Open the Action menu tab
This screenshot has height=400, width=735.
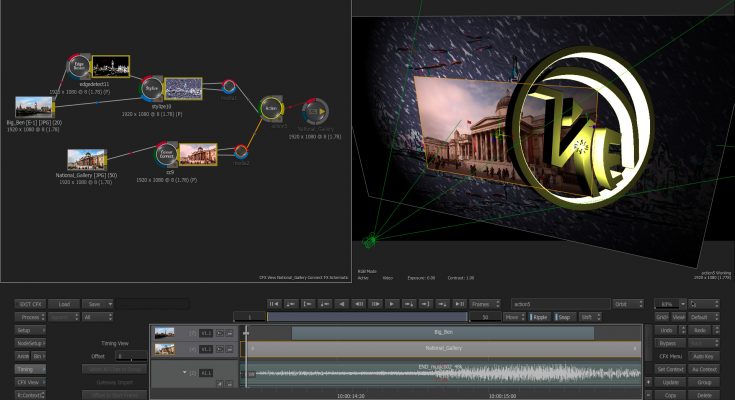point(22,356)
